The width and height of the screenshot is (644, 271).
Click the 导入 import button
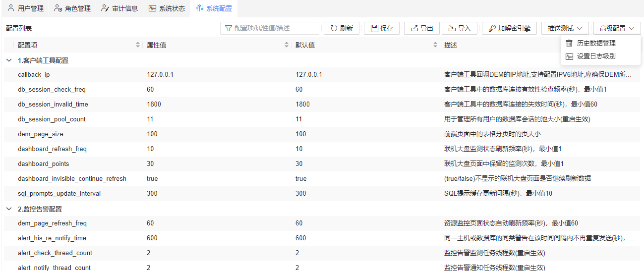pos(460,28)
